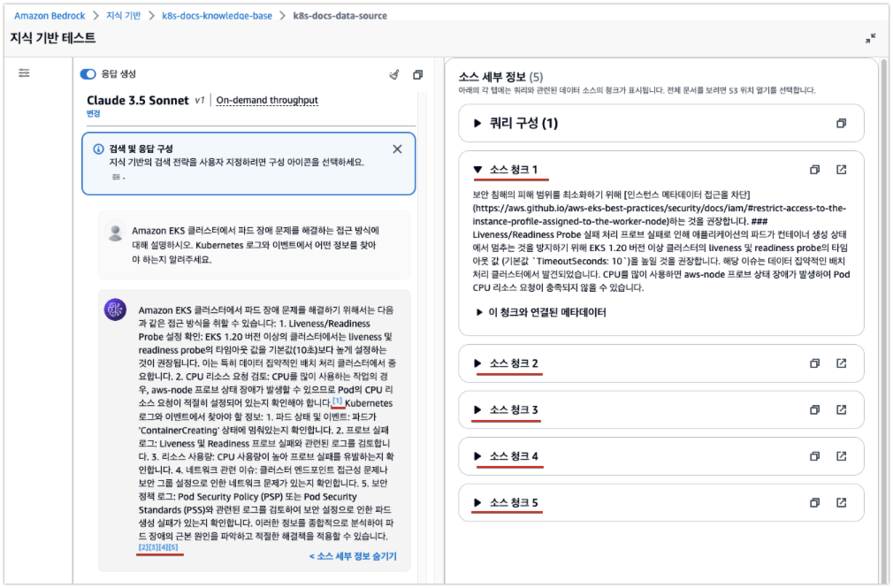The image size is (893, 588).
Task: Open 소스 청크 4 in external location
Action: pos(841,456)
